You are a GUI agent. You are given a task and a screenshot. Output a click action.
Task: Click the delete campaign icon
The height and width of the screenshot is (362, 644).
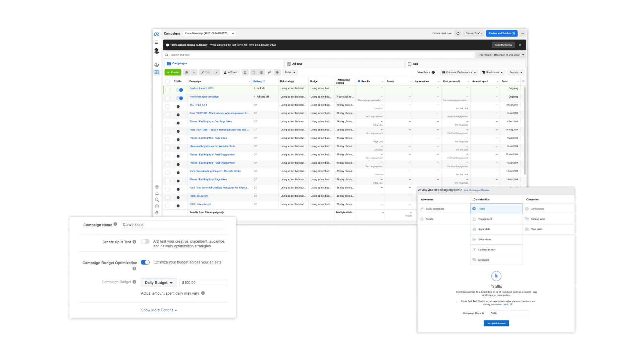point(261,72)
